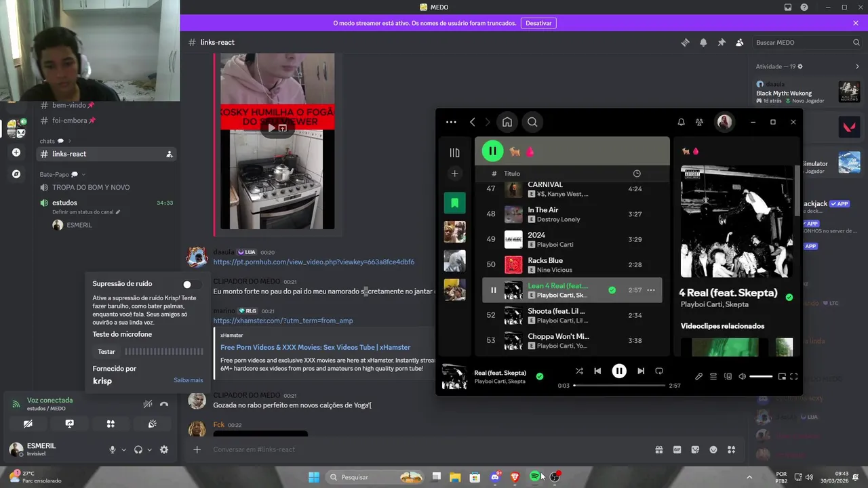The width and height of the screenshot is (868, 488).
Task: Share your screen in Discord voice
Action: (69, 424)
